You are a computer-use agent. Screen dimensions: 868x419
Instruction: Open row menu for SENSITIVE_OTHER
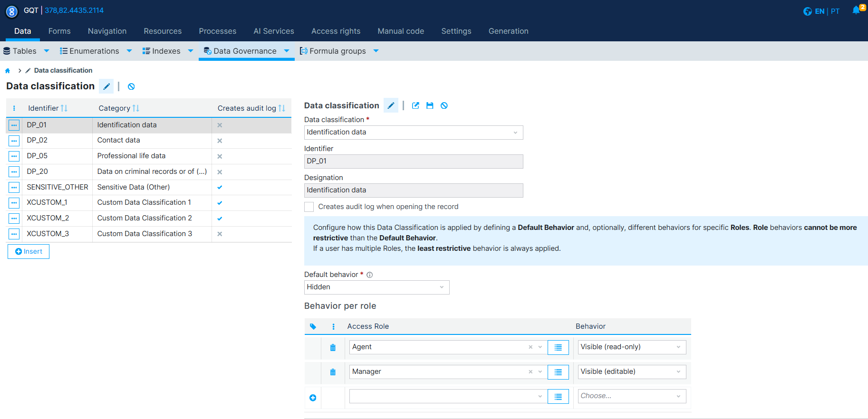click(14, 188)
